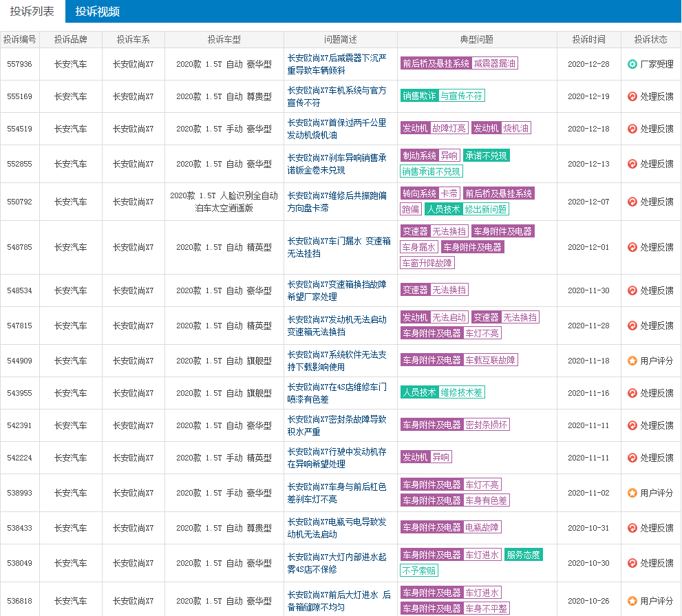Click status icon in row 550792

632,202
